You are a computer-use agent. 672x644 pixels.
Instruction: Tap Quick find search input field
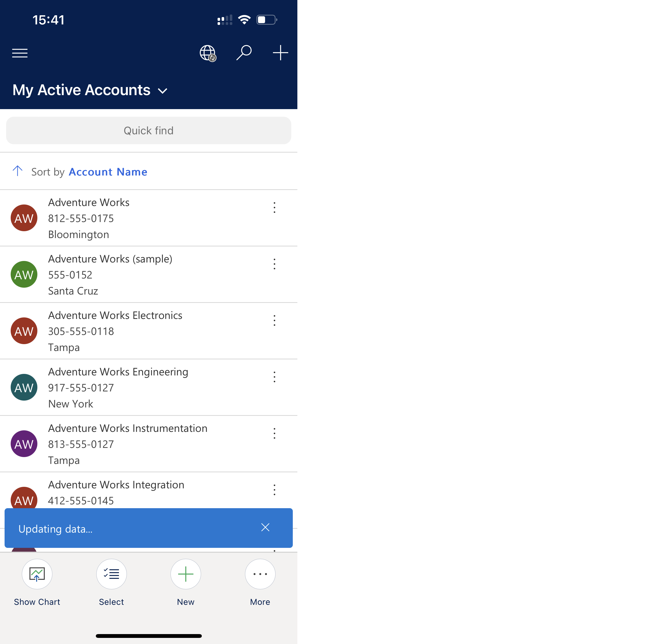point(148,130)
